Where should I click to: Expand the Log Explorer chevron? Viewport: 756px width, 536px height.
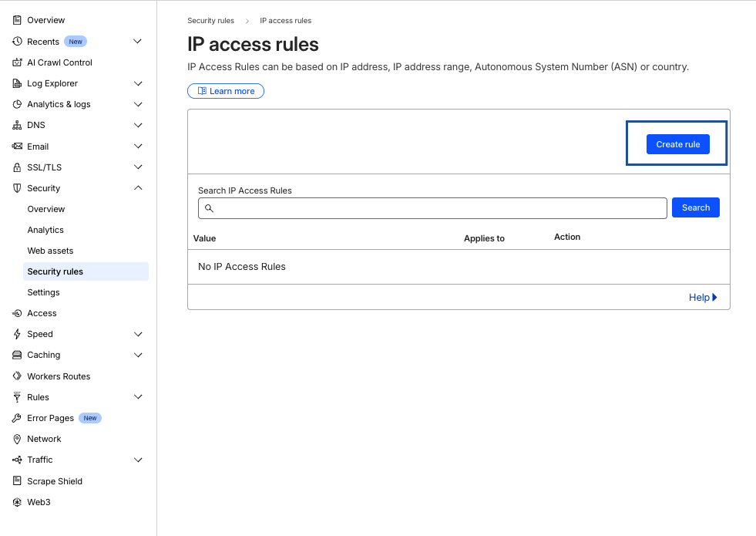click(x=138, y=83)
